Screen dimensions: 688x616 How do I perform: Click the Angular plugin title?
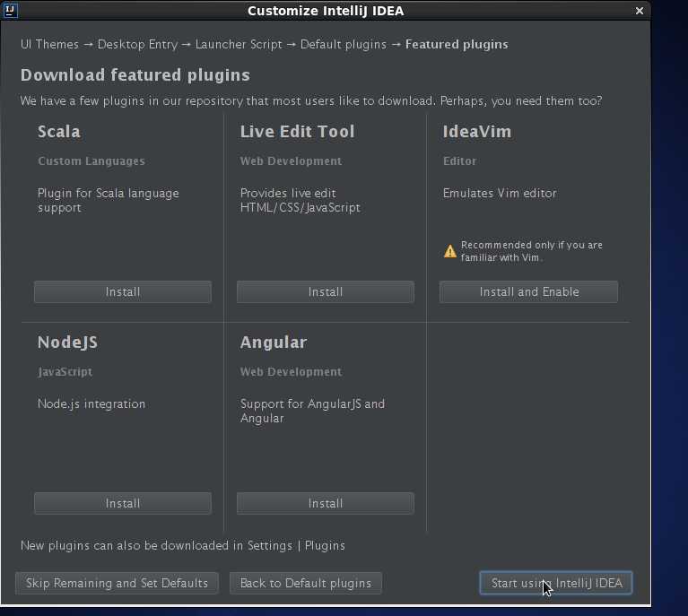274,343
